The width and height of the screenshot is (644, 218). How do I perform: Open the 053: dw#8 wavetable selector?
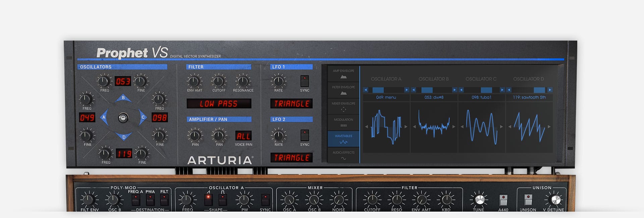tap(434, 97)
